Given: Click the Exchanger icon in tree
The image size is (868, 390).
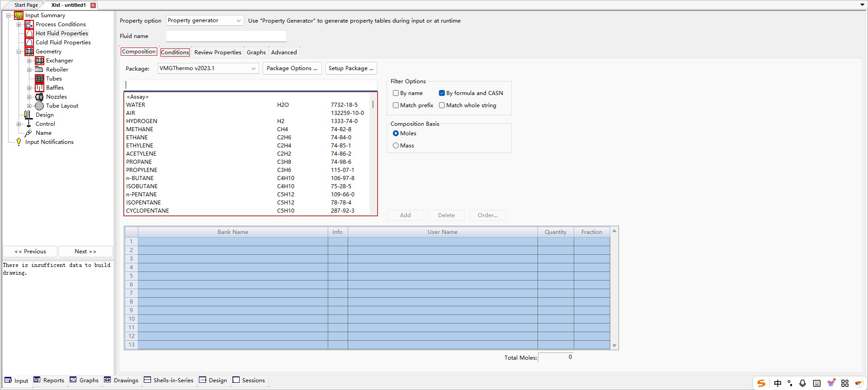Looking at the screenshot, I should tap(39, 61).
